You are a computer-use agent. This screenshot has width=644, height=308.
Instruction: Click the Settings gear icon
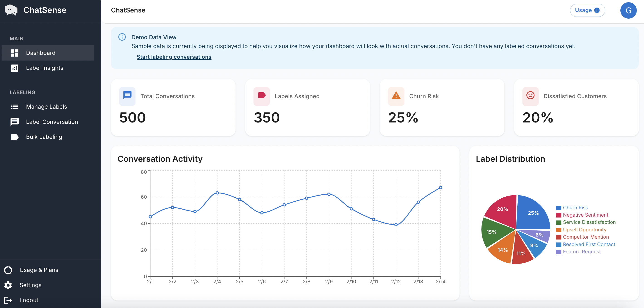pos(8,285)
